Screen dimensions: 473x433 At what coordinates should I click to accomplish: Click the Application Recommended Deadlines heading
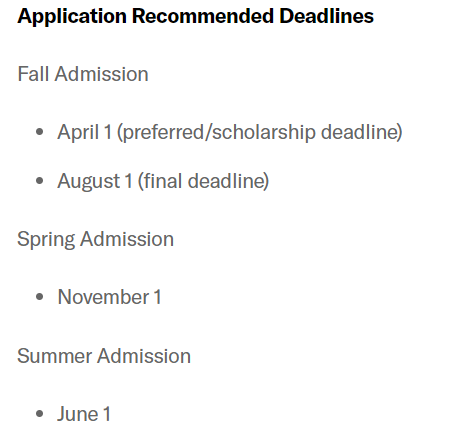[x=196, y=16]
